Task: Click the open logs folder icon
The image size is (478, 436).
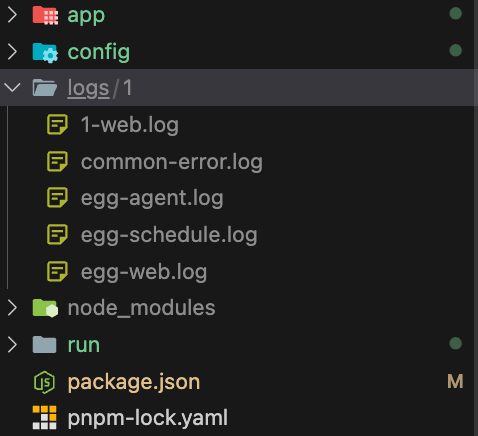Action: pos(45,88)
